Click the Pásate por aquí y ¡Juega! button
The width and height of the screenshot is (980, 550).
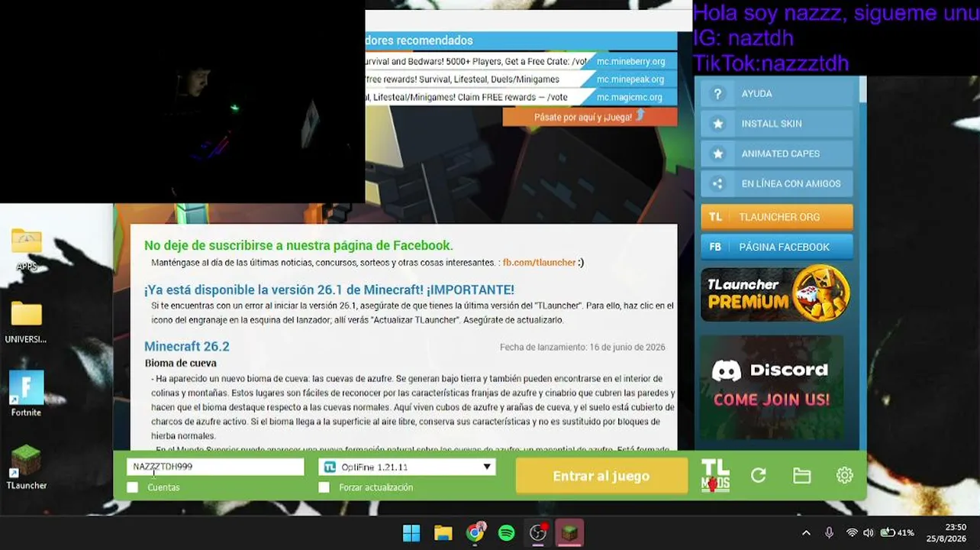point(590,117)
